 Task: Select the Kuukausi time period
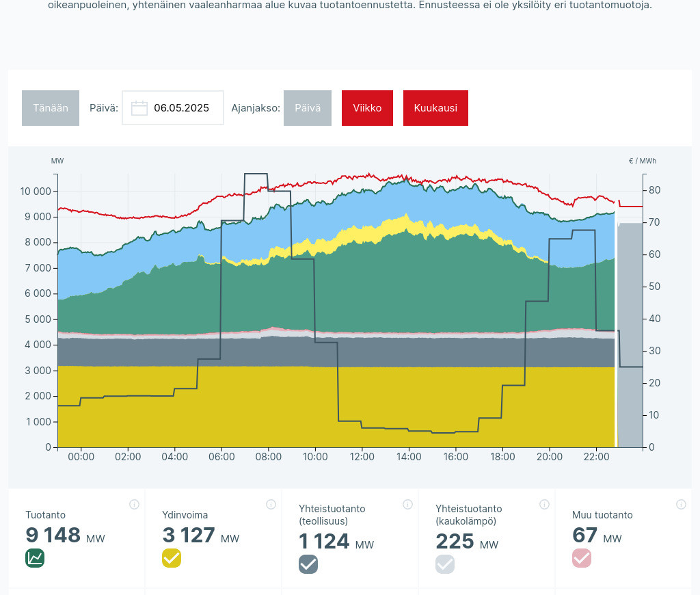tap(435, 108)
